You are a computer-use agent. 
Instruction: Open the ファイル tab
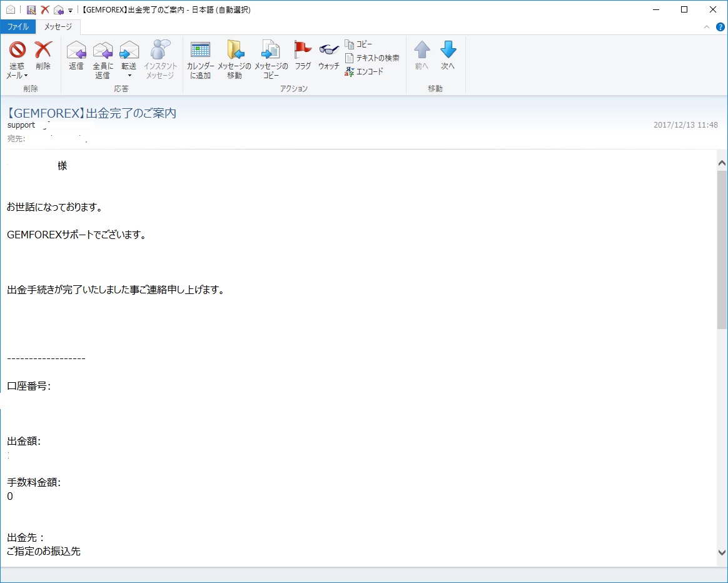pos(18,27)
